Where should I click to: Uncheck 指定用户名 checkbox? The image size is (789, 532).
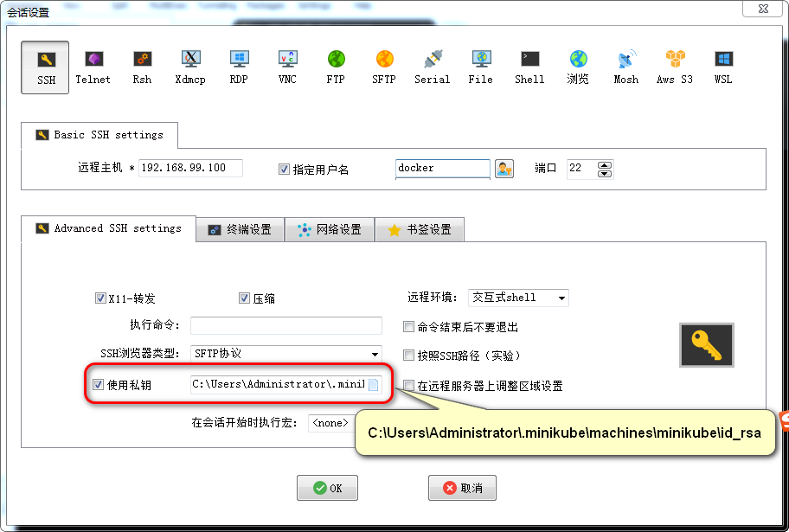click(284, 168)
